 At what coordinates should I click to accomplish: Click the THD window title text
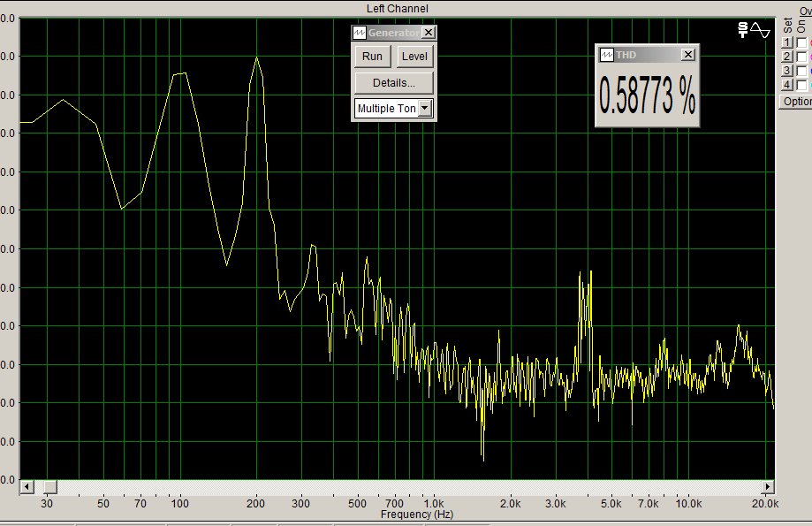[626, 55]
